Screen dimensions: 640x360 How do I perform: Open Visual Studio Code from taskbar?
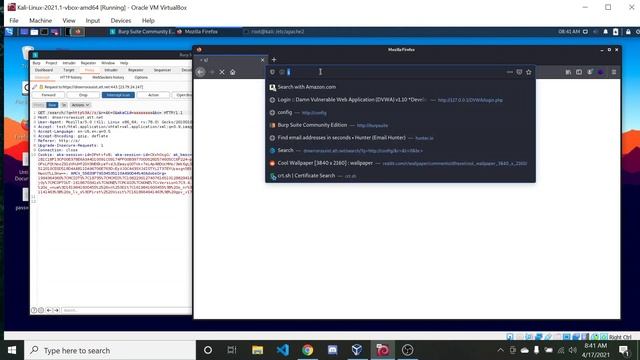282,350
